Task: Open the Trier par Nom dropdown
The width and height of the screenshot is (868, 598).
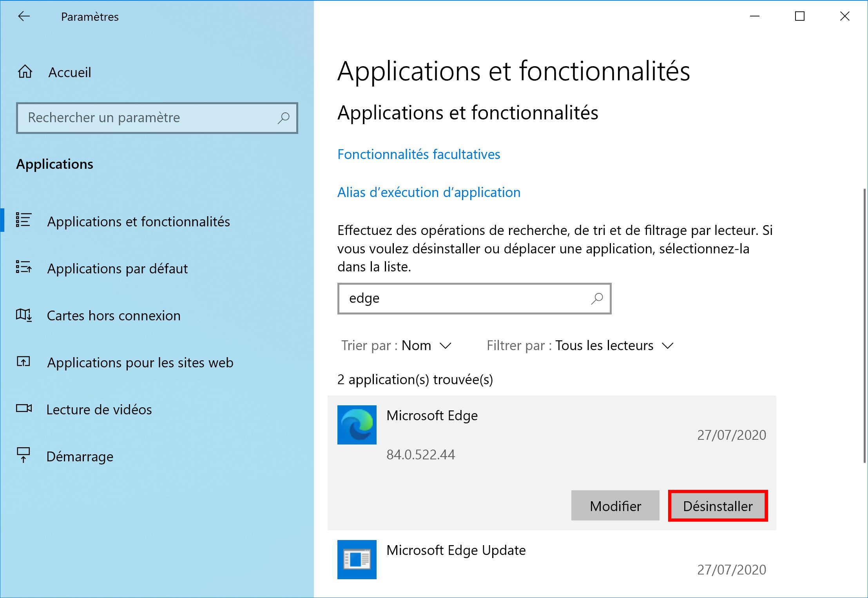Action: pos(396,346)
